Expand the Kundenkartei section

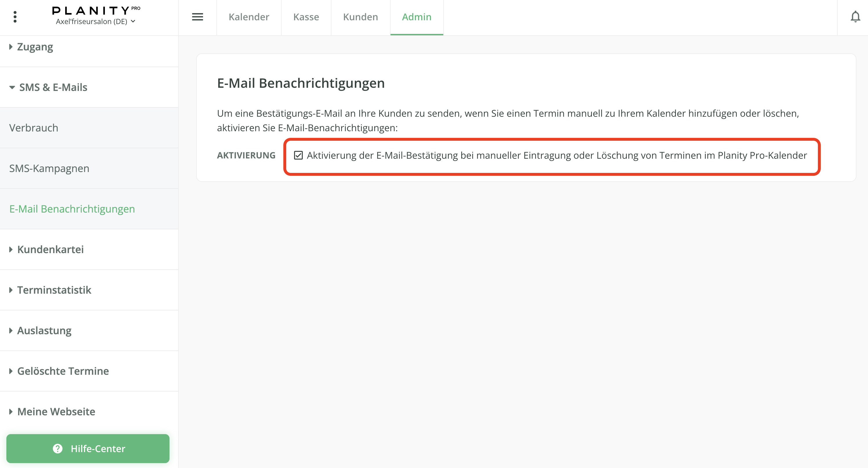[50, 249]
